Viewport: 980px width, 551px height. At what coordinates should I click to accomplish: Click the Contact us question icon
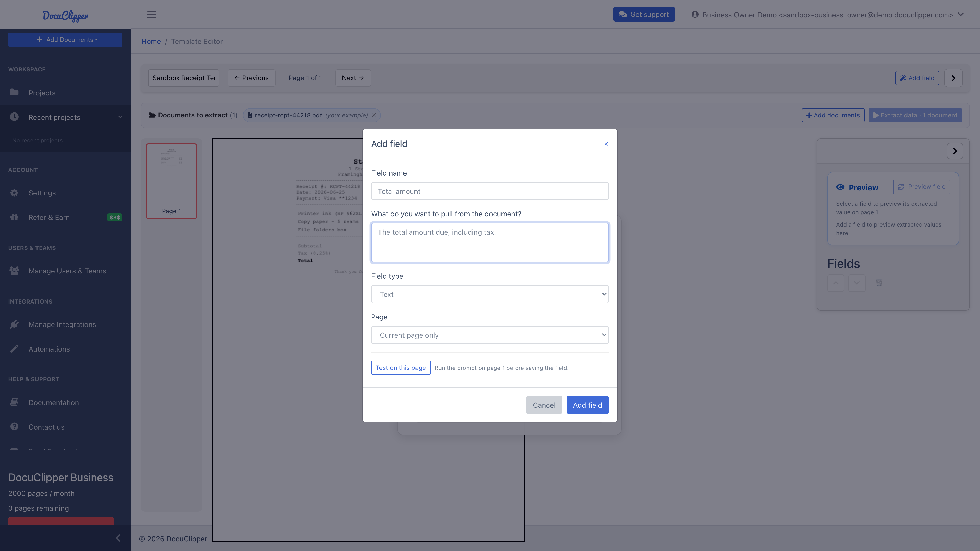(15, 427)
